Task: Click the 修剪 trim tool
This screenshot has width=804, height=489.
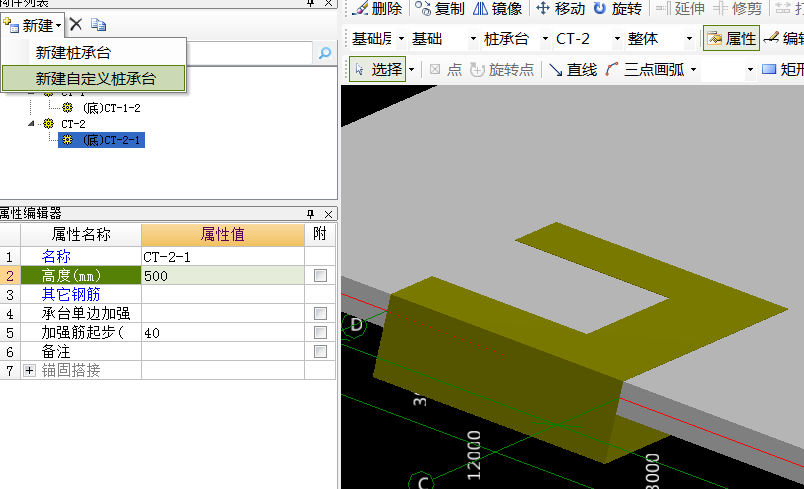Action: (x=738, y=8)
